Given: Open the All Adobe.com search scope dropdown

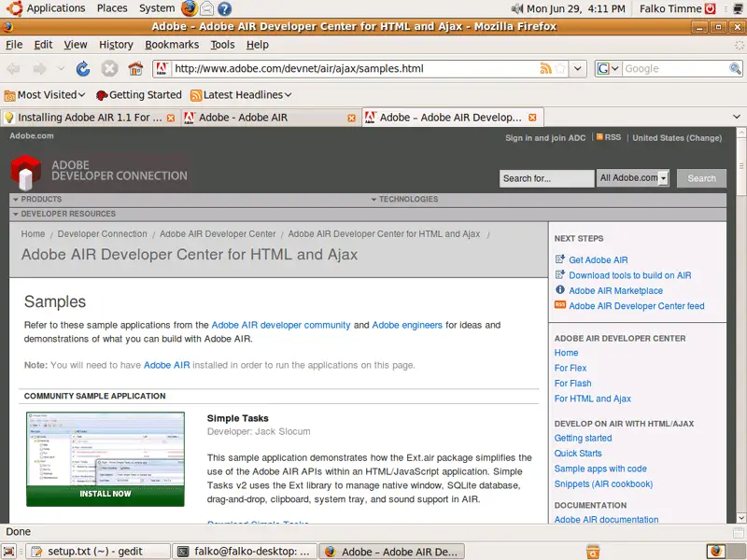Looking at the screenshot, I should point(633,178).
